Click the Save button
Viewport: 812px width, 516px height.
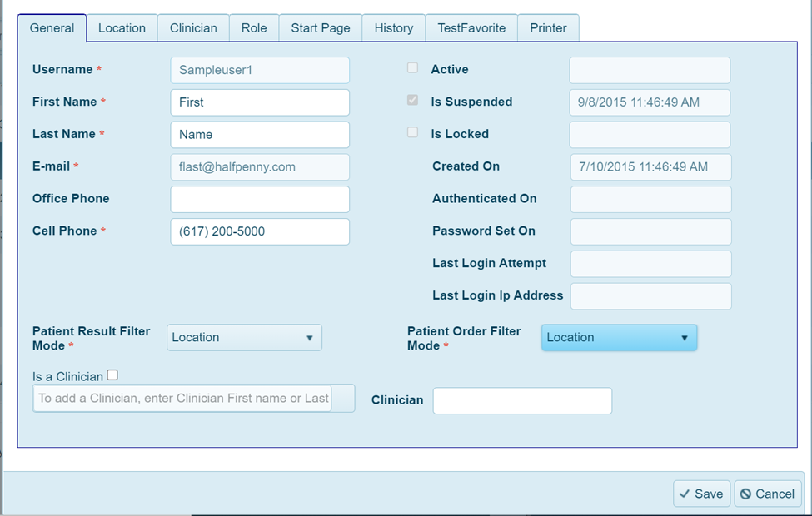701,494
